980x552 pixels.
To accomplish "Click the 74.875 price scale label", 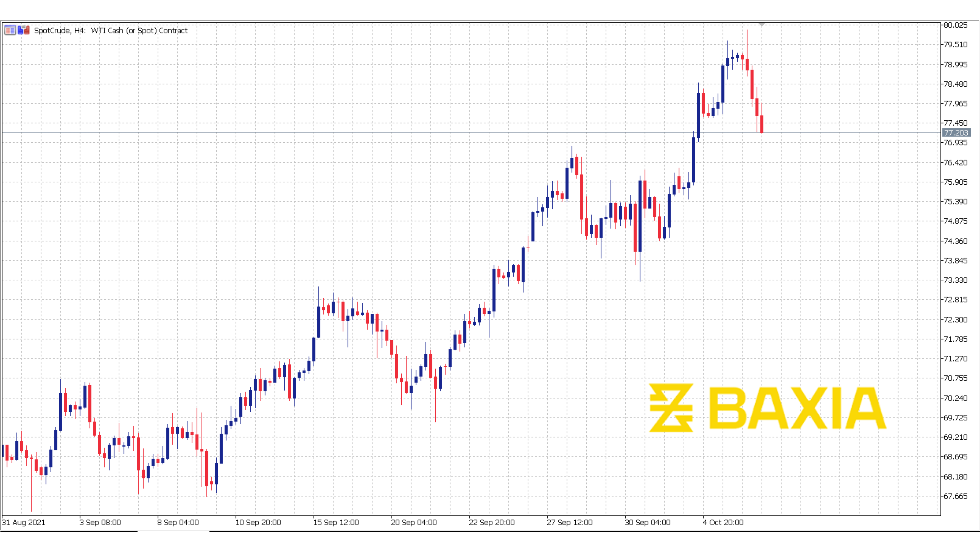I will pos(955,221).
